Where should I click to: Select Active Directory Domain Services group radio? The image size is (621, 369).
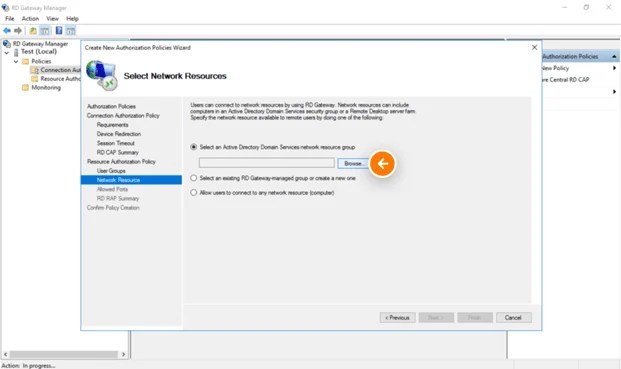click(x=194, y=147)
